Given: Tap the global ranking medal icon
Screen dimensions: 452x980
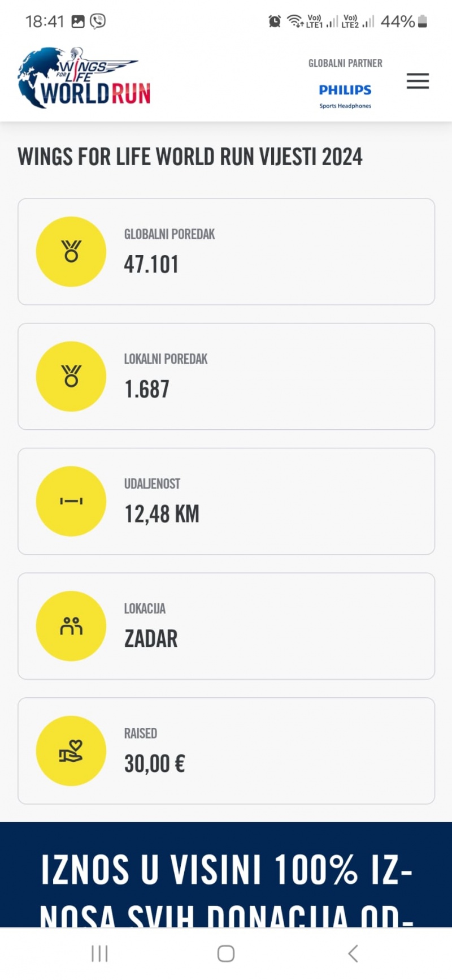Looking at the screenshot, I should click(x=71, y=252).
